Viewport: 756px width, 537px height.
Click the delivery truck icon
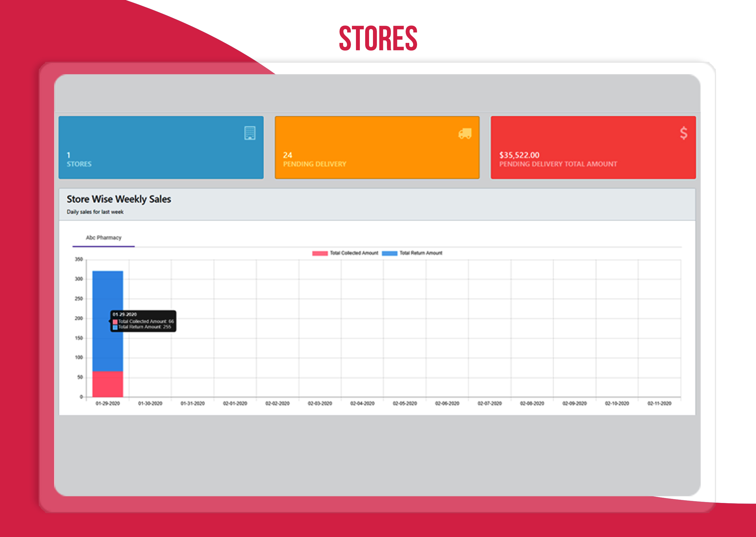pyautogui.click(x=465, y=133)
